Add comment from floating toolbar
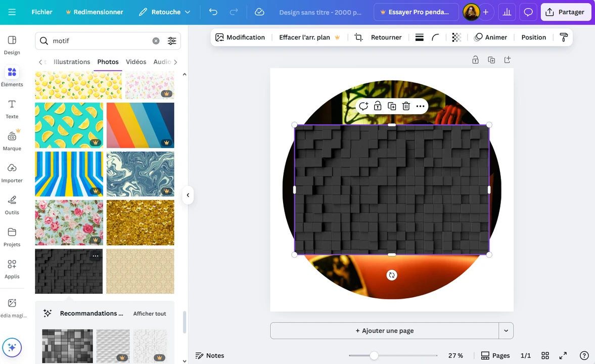This screenshot has width=595, height=364. tap(363, 106)
